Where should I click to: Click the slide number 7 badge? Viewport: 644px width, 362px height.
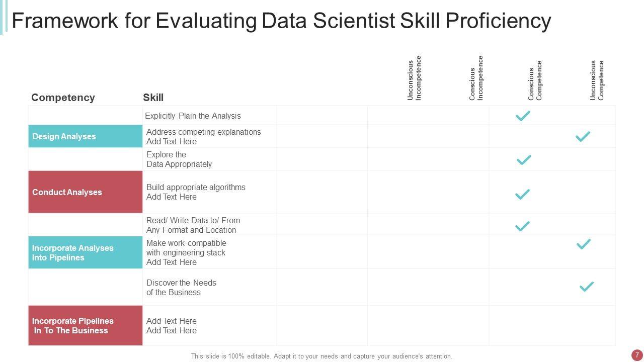click(x=637, y=355)
